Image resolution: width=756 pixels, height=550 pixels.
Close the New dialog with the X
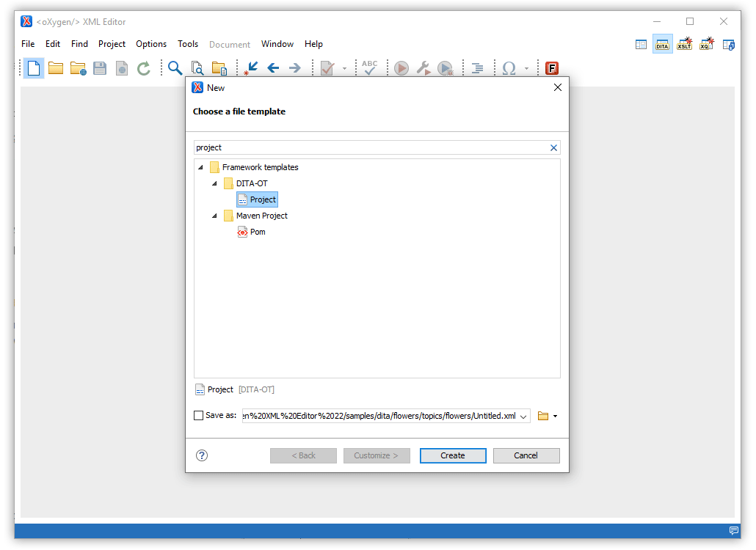[558, 87]
